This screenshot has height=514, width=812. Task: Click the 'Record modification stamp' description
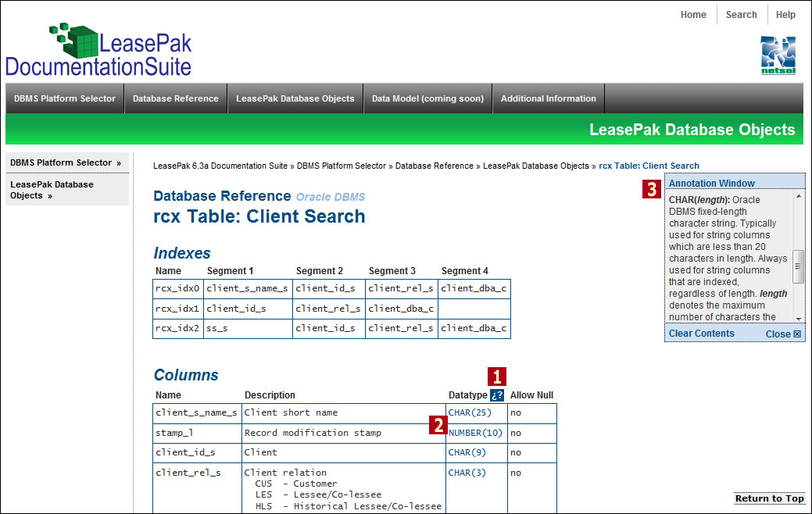click(313, 433)
